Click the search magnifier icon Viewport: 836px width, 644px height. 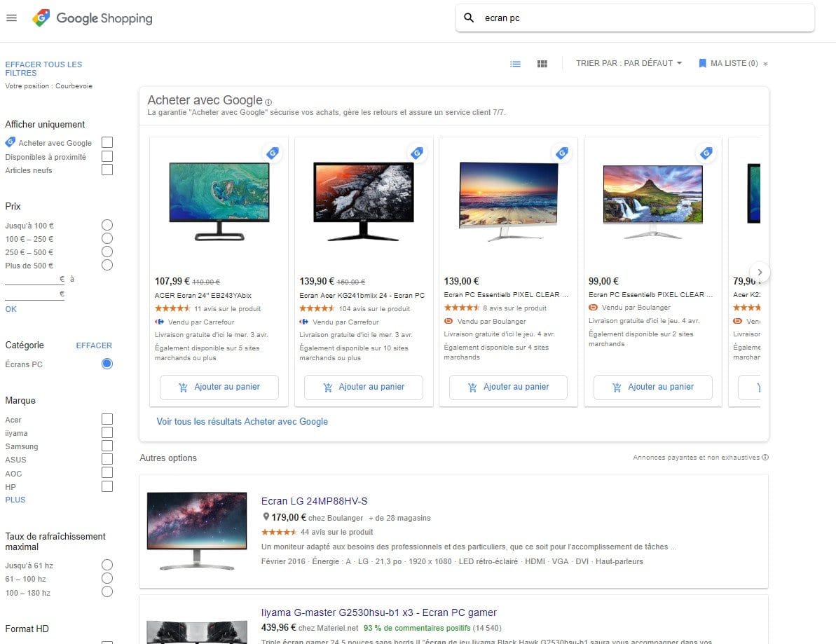click(x=469, y=18)
